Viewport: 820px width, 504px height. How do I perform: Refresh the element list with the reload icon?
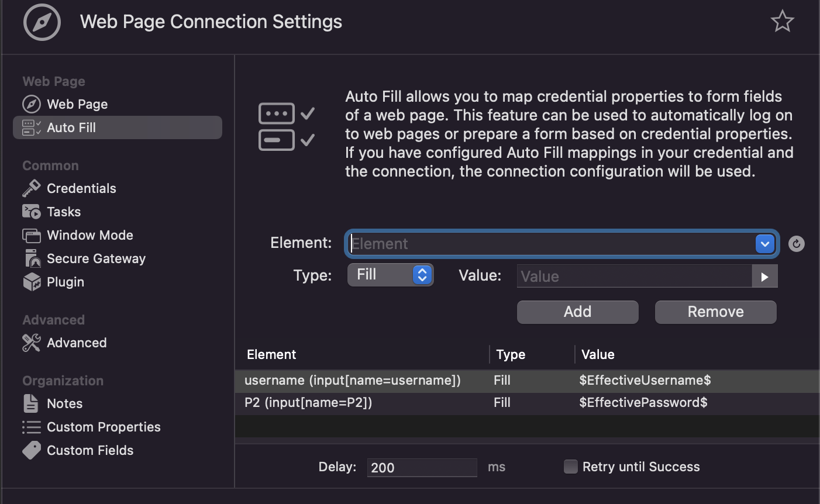(x=796, y=244)
